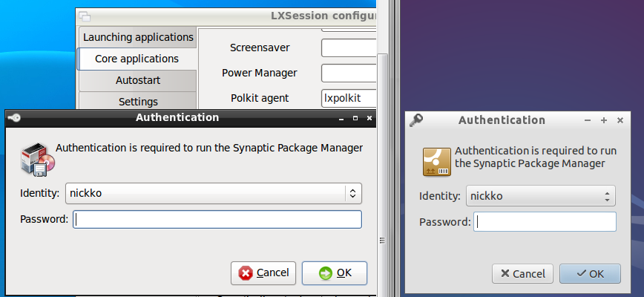Close the left Authentication dialog
Viewport: 644px width, 297px height.
[369, 118]
